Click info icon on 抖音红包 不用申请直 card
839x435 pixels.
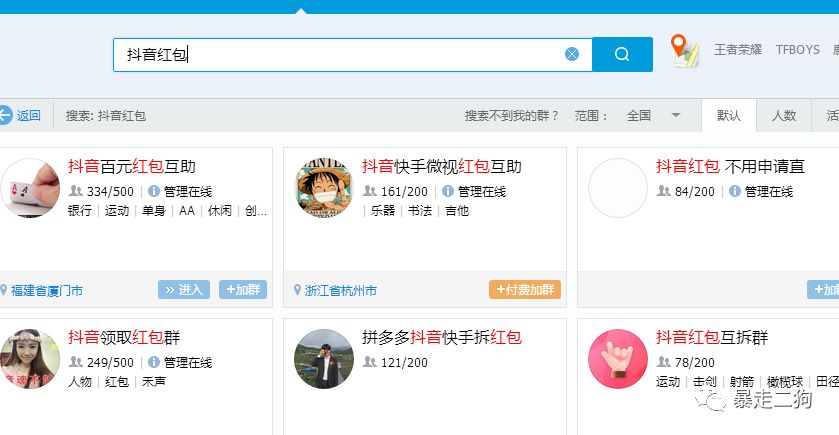pyautogui.click(x=735, y=191)
